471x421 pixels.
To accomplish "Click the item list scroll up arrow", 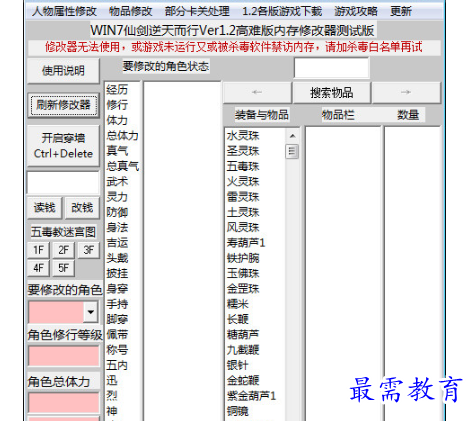I will 292,136.
